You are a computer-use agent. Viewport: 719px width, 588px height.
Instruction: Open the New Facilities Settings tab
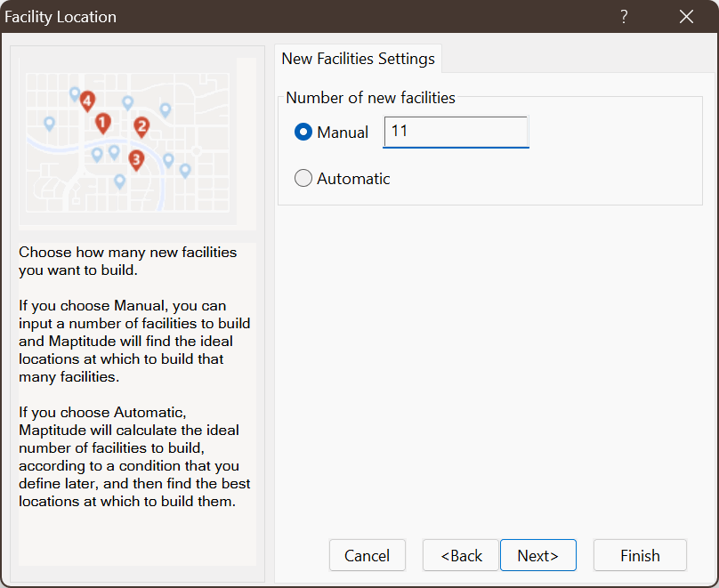pyautogui.click(x=358, y=59)
